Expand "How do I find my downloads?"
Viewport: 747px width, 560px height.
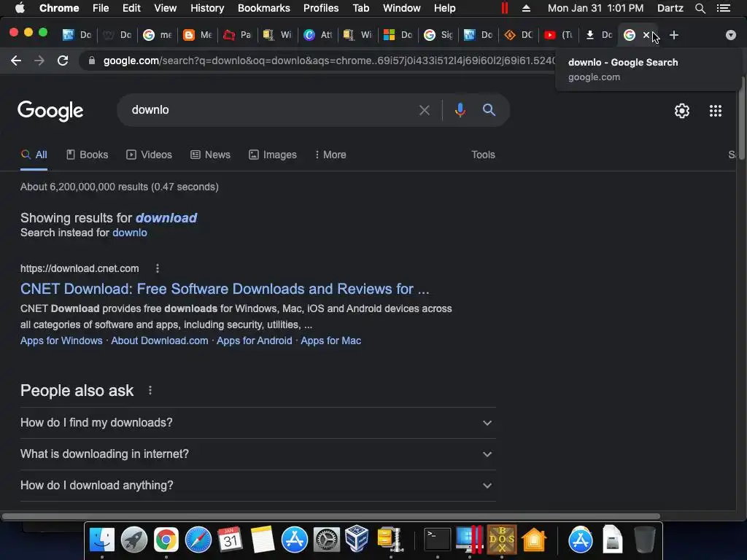point(258,423)
